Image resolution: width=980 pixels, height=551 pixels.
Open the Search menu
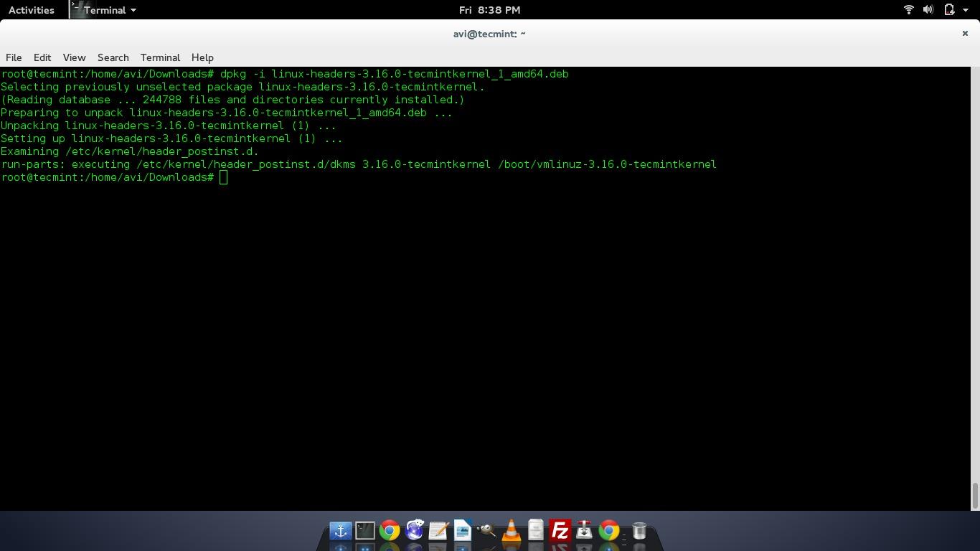(113, 57)
